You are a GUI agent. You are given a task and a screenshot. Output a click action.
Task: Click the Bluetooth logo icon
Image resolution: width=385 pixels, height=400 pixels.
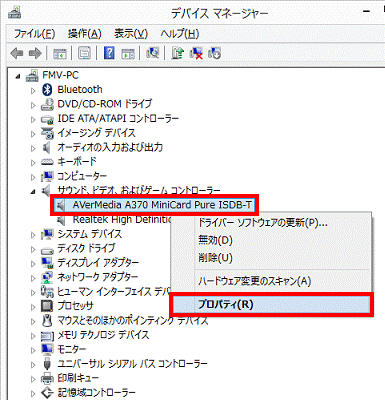coord(47,89)
